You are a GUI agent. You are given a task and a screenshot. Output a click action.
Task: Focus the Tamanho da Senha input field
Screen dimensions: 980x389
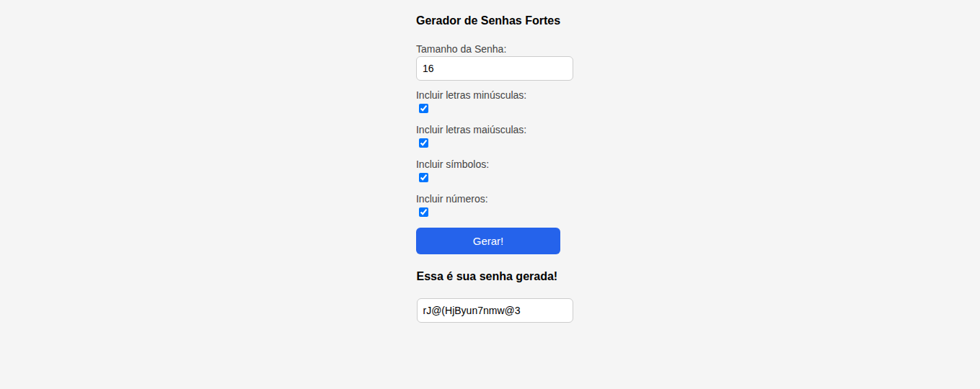click(495, 68)
